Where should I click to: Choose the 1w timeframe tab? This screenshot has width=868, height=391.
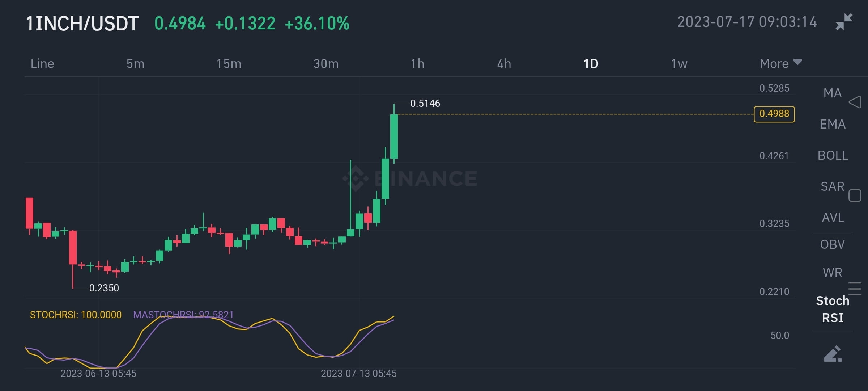tap(679, 64)
